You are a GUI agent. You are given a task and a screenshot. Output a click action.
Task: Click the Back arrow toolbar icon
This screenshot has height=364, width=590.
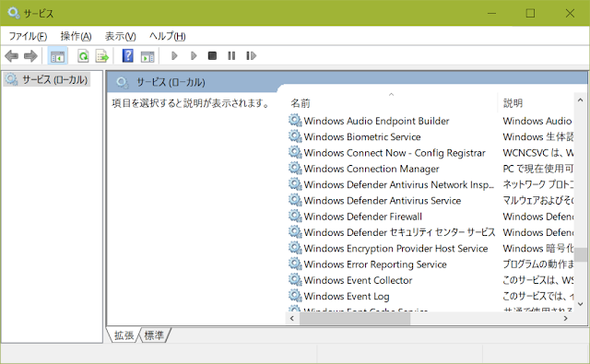pos(12,56)
